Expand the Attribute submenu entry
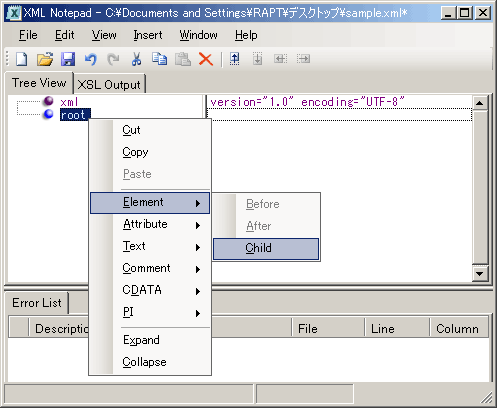This screenshot has height=408, width=497. [150, 224]
